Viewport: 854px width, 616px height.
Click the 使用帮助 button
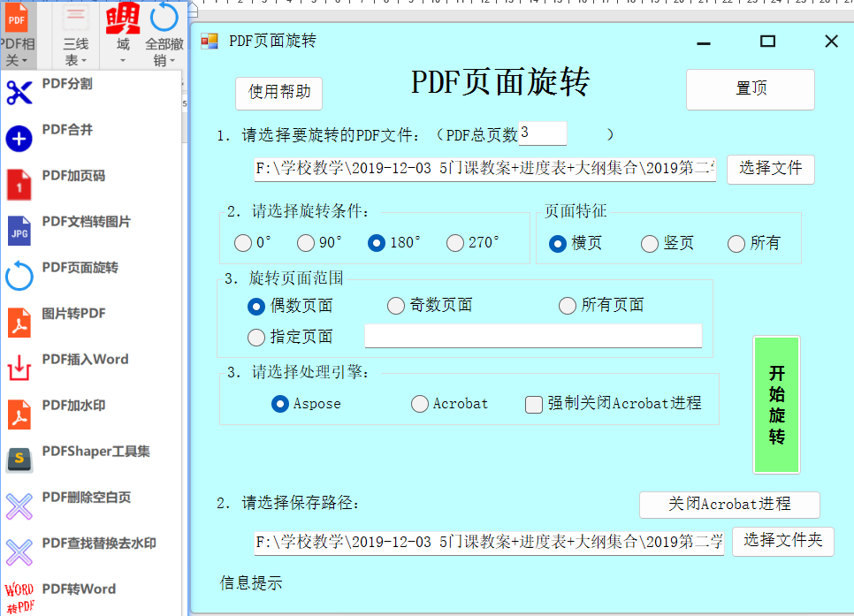click(x=278, y=93)
